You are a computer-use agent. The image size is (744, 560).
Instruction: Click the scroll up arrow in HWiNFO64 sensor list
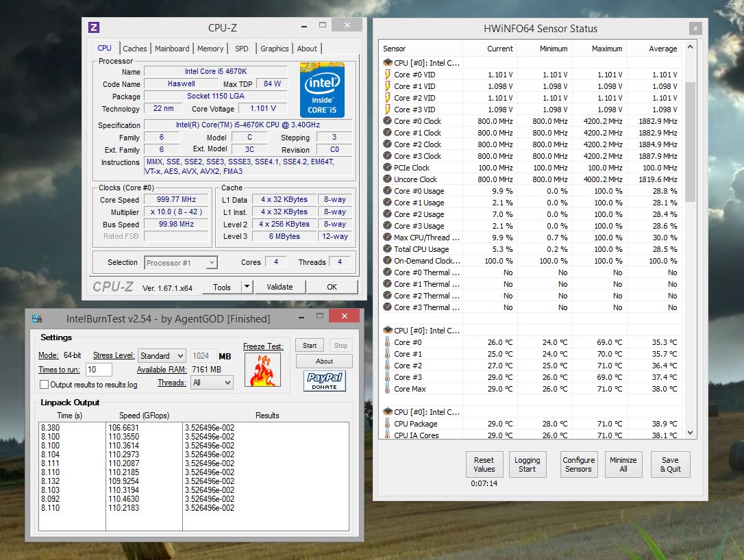click(x=690, y=47)
